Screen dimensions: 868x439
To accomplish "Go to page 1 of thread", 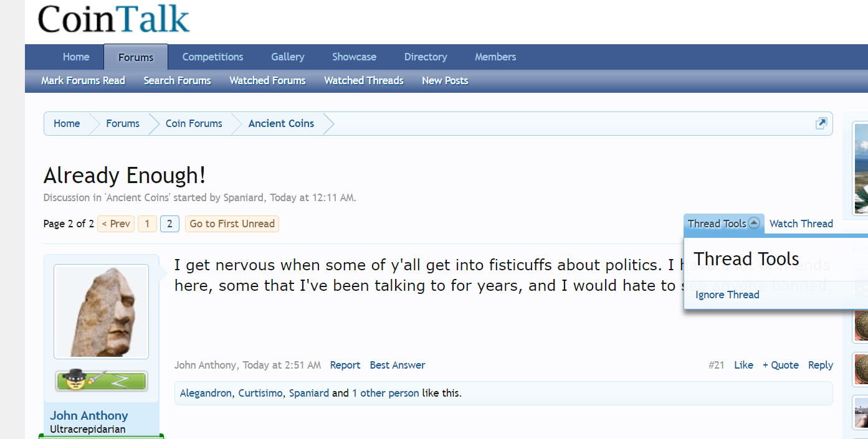I will (x=147, y=224).
